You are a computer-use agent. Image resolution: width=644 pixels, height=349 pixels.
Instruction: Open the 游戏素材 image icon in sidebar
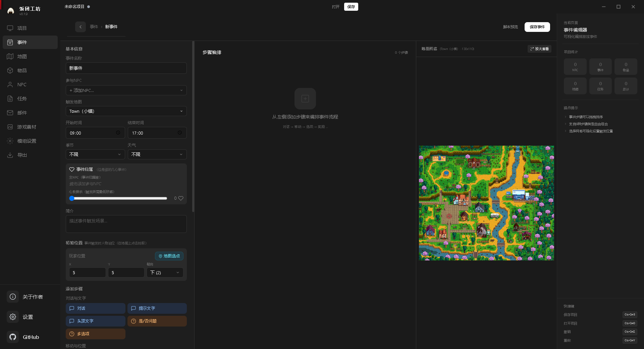[x=10, y=127]
